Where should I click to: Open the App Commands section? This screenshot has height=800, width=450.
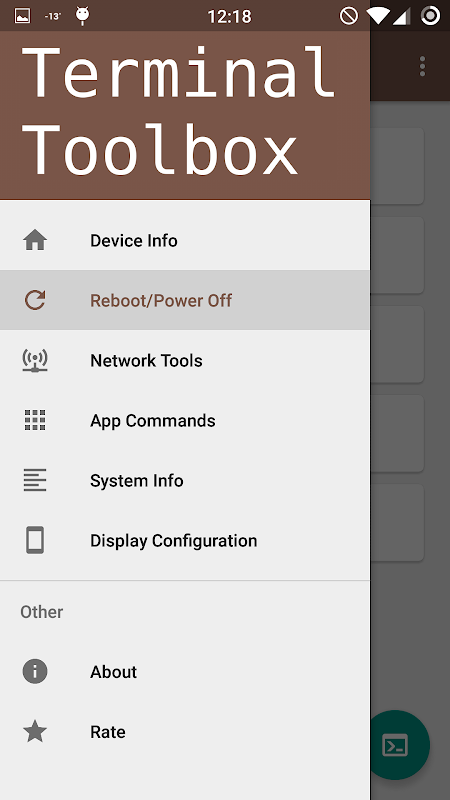[x=185, y=420]
